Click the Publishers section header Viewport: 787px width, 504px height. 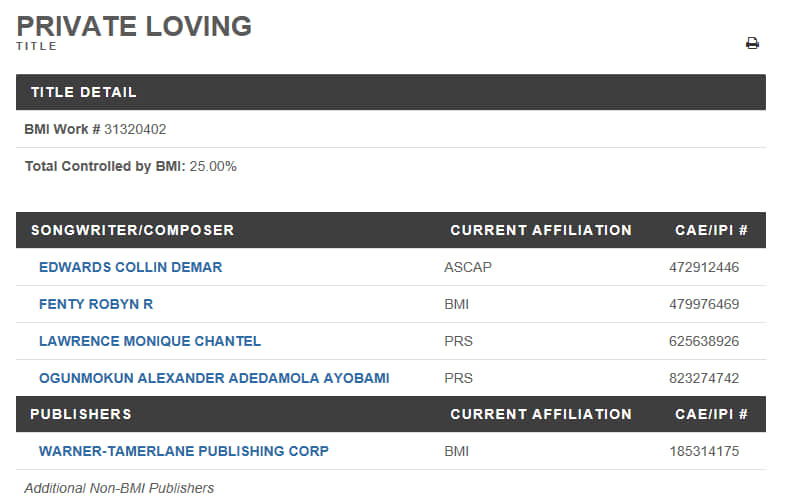click(x=81, y=414)
